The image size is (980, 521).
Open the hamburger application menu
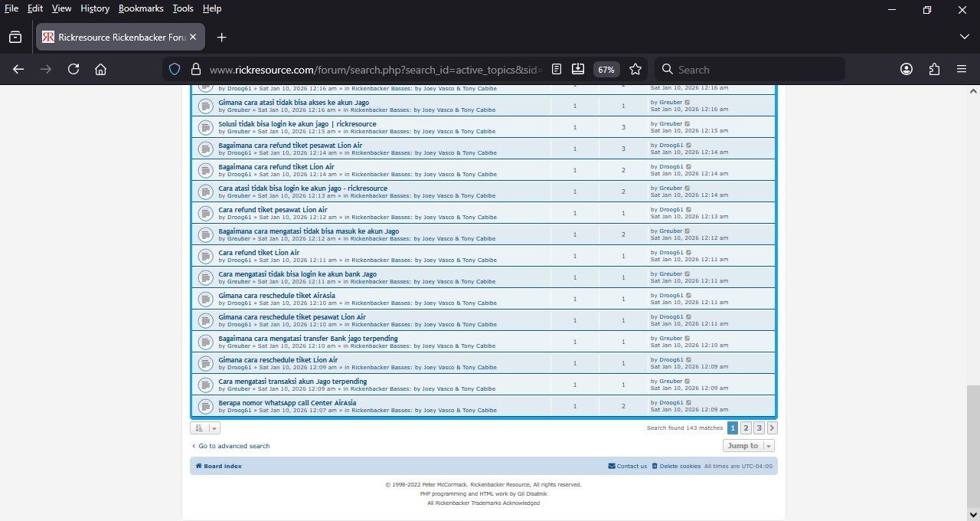coord(962,69)
